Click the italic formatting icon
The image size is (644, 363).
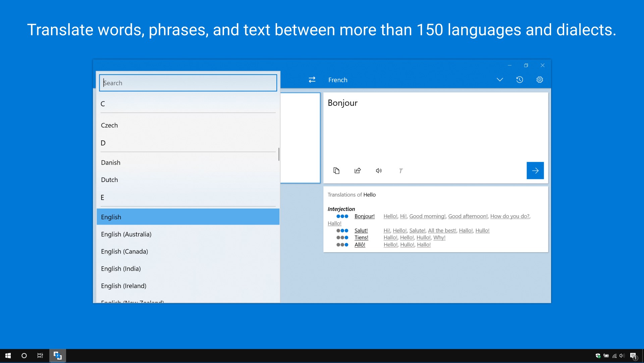[x=401, y=171]
